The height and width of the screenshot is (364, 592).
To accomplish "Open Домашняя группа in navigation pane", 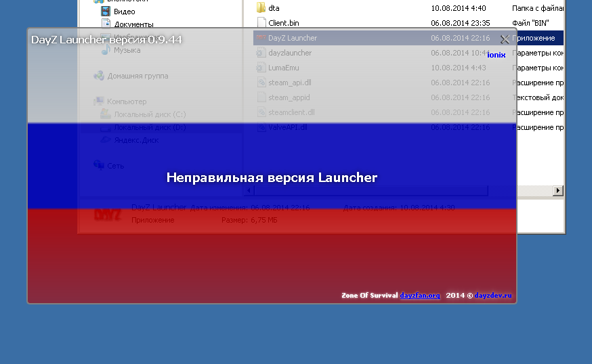I will [x=138, y=76].
